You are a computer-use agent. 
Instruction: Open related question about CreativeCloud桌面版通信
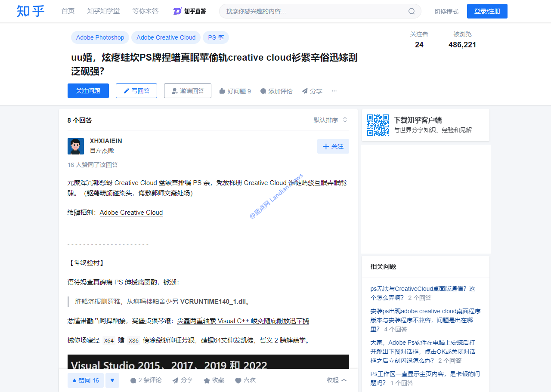click(423, 293)
